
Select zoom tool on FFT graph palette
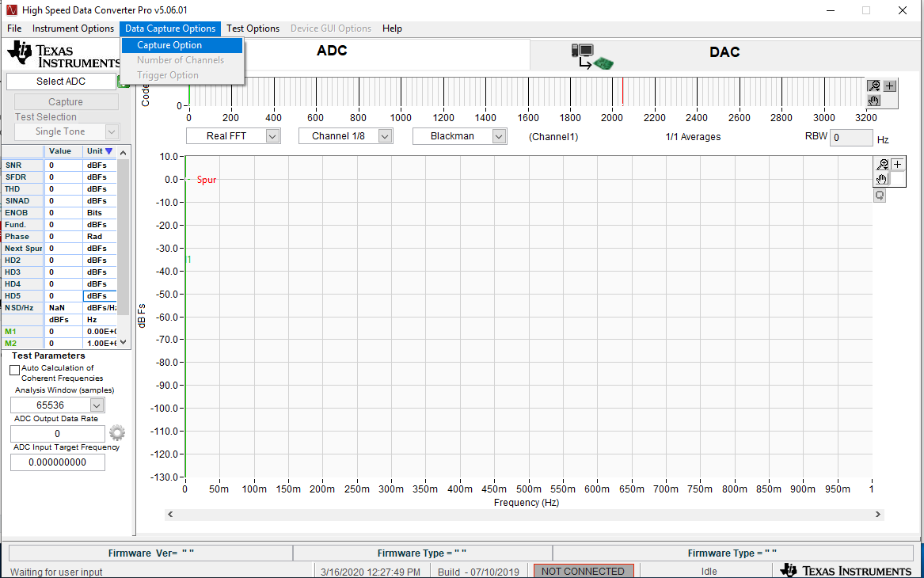(882, 165)
